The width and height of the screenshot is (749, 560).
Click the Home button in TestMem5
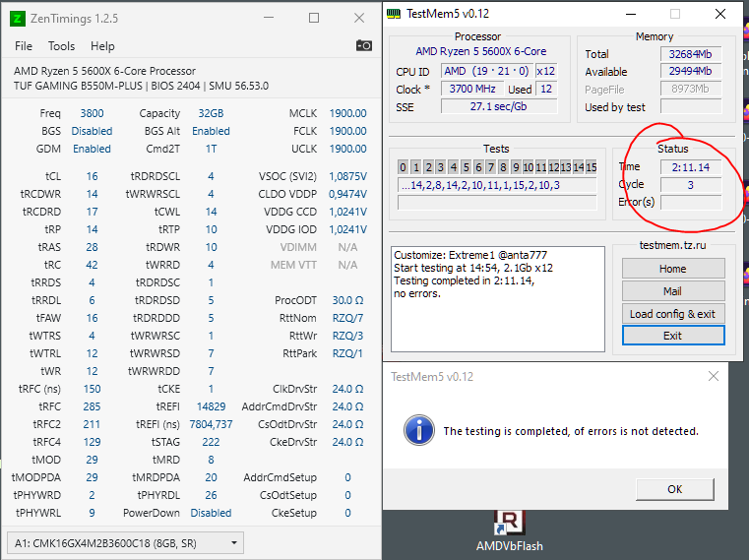[x=673, y=269]
